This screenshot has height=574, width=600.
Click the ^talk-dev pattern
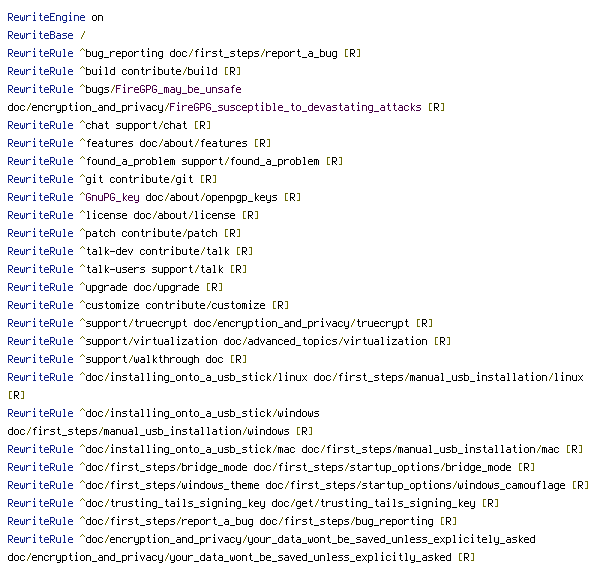click(x=106, y=251)
